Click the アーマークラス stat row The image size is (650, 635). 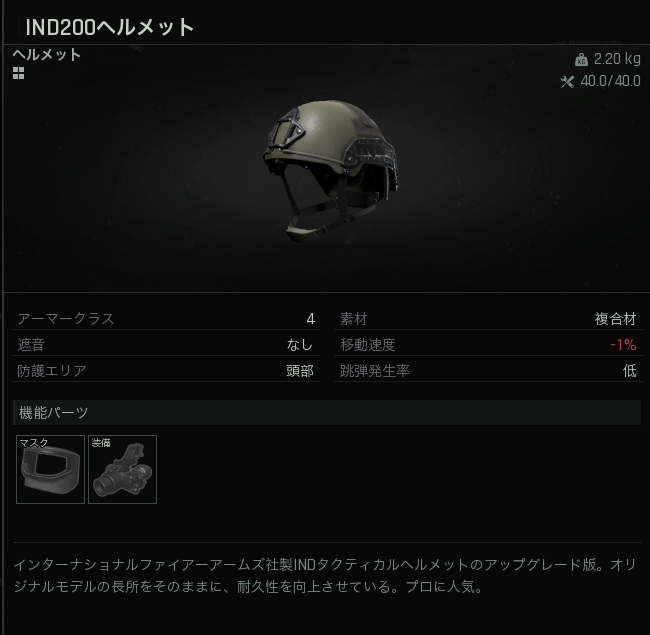(165, 319)
